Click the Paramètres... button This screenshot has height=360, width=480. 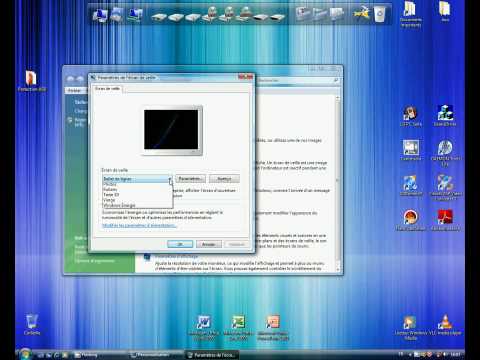190,179
